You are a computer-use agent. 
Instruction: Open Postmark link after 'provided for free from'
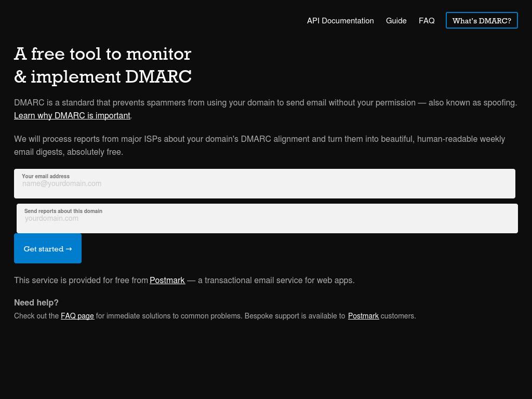coord(167,280)
